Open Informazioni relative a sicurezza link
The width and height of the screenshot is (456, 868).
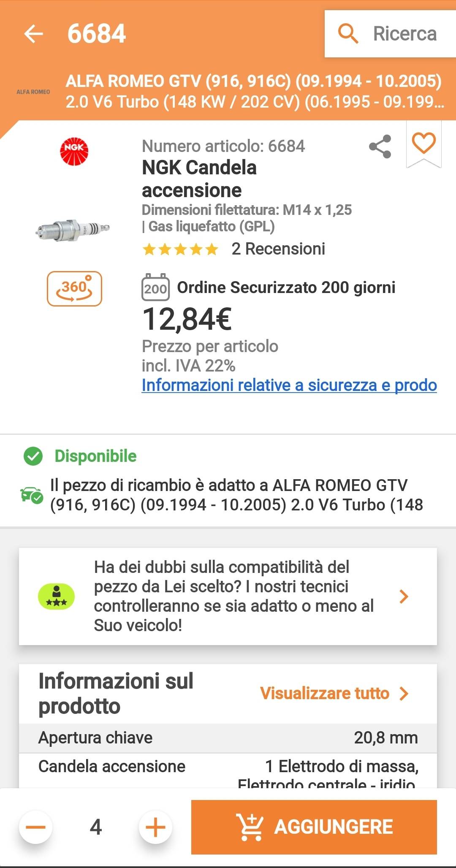pyautogui.click(x=289, y=385)
